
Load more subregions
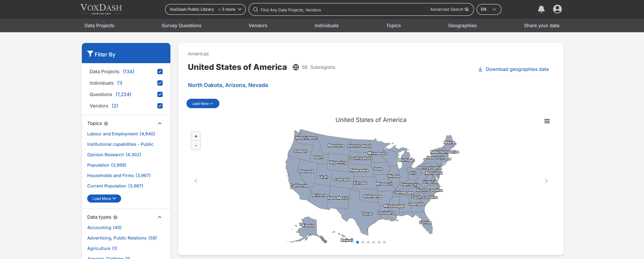[203, 103]
